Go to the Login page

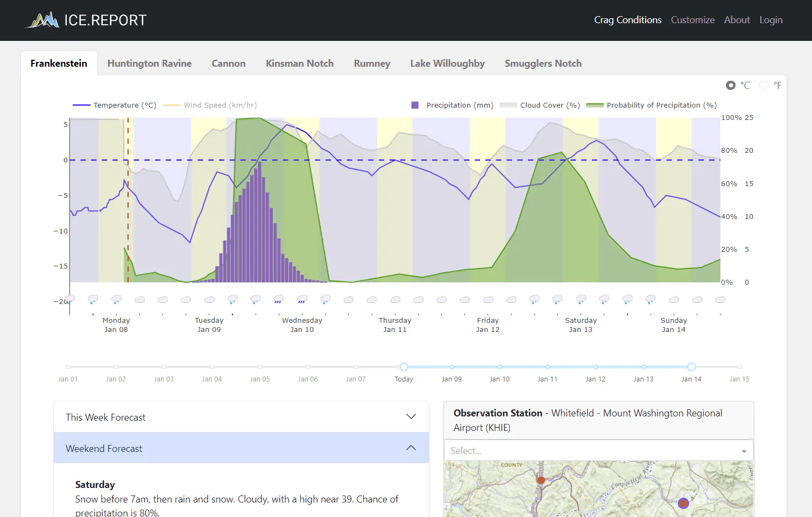771,20
